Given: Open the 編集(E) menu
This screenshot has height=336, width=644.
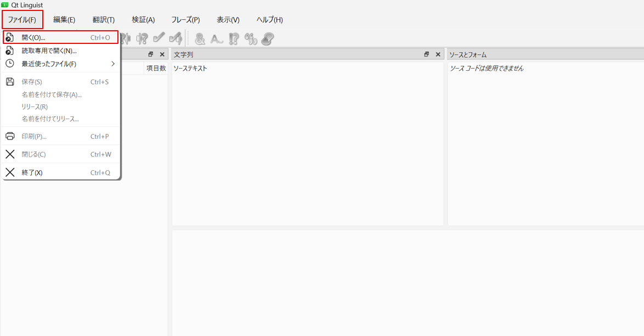Looking at the screenshot, I should 64,20.
